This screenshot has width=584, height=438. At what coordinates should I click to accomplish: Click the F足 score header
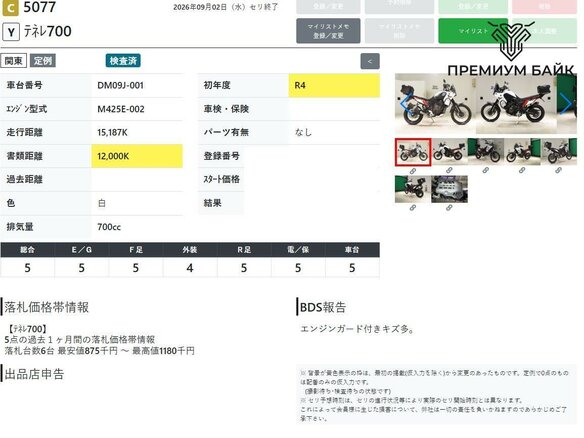pyautogui.click(x=136, y=250)
